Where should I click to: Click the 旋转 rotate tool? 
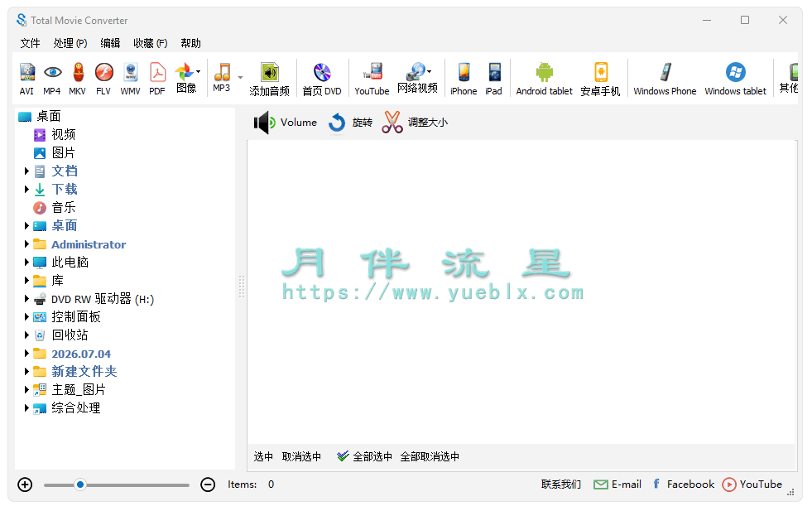coord(351,123)
